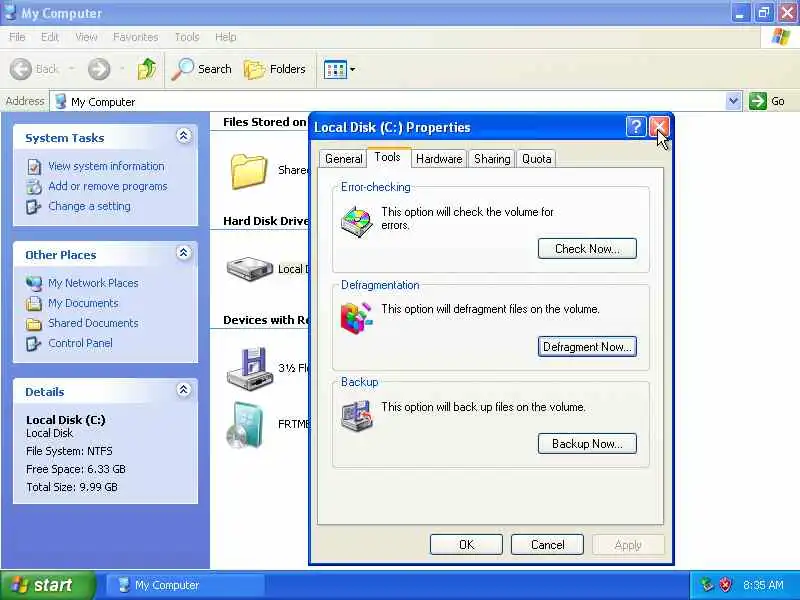Click Change a setting link
This screenshot has width=800, height=600.
pyautogui.click(x=89, y=206)
